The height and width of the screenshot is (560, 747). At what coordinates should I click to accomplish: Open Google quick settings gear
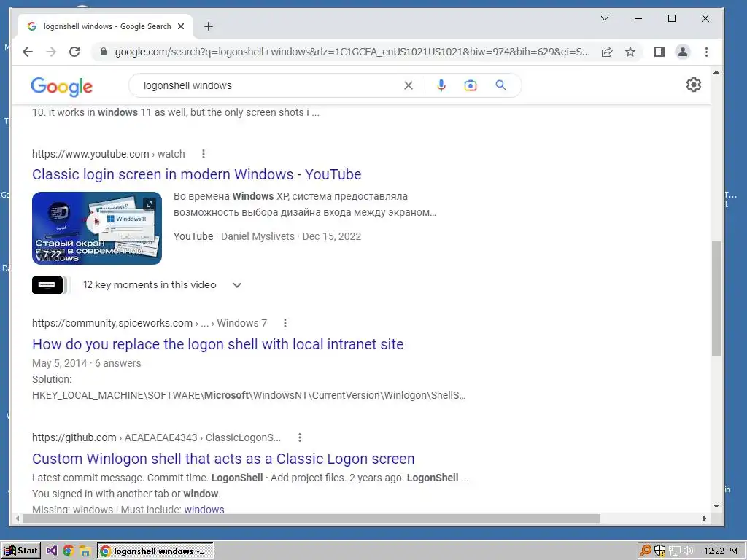pyautogui.click(x=693, y=85)
